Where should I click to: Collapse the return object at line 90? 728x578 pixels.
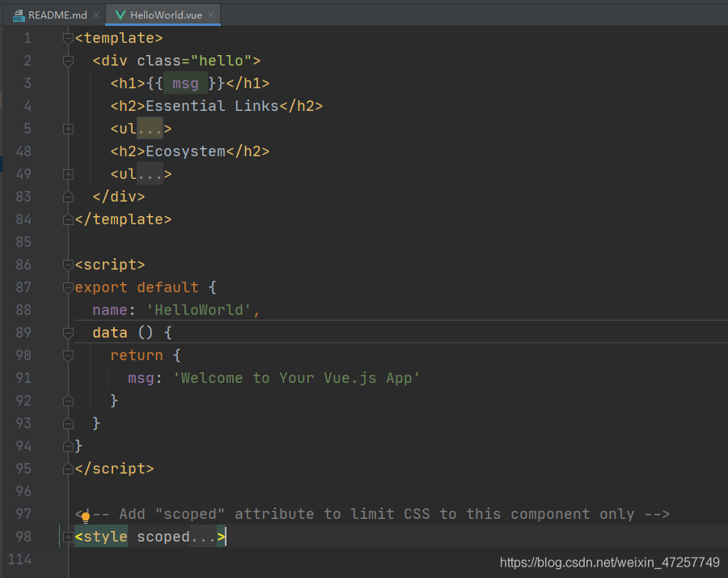coord(68,355)
